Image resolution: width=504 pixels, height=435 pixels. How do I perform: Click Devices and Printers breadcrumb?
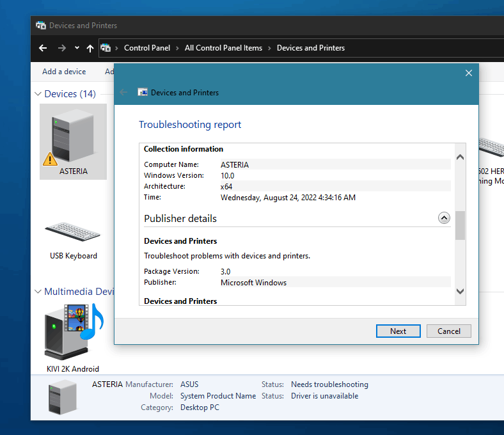pyautogui.click(x=311, y=48)
